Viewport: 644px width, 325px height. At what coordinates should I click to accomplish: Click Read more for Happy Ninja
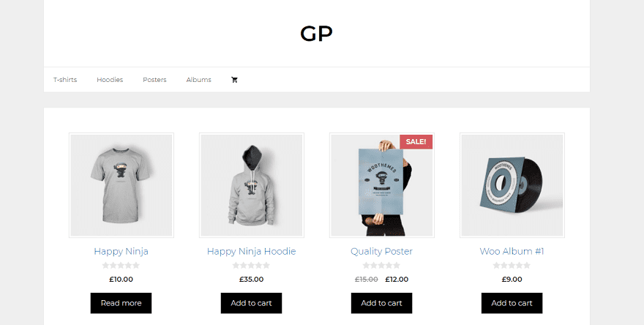[121, 303]
